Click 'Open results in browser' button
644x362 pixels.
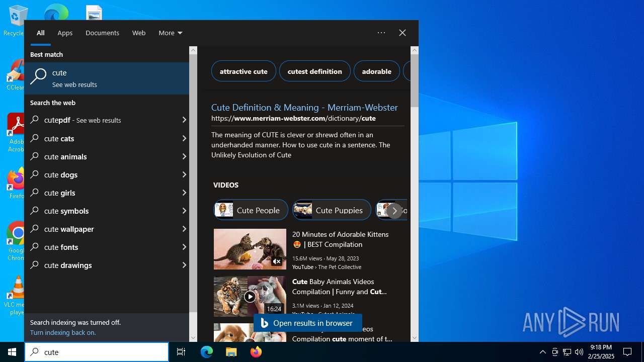tap(308, 323)
